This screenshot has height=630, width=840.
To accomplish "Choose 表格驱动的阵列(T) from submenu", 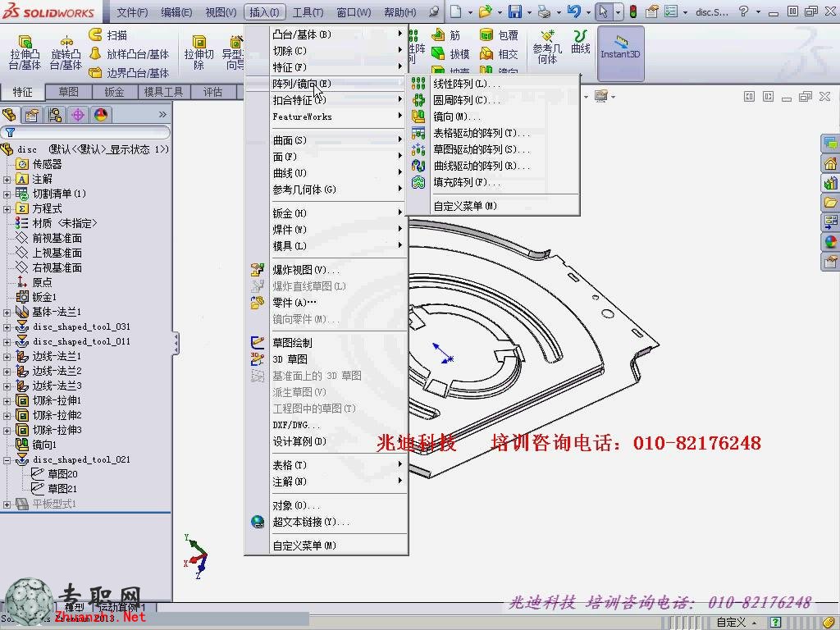I will (493, 133).
